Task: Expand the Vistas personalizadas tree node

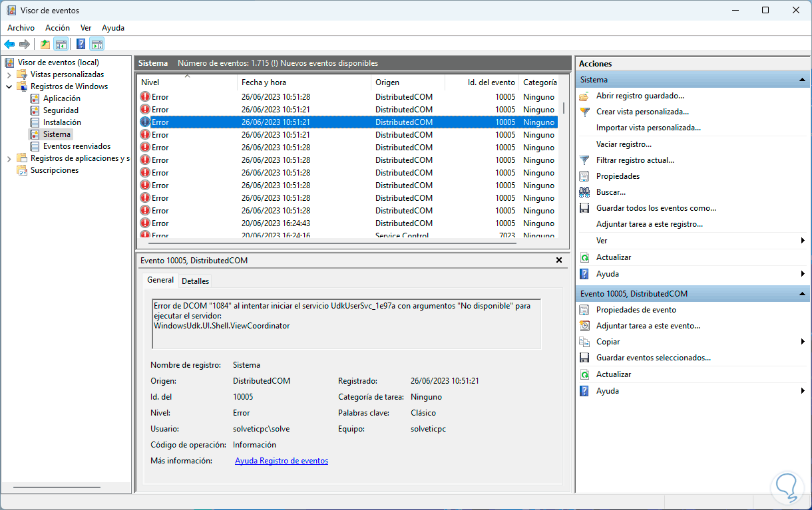Action: (9, 74)
